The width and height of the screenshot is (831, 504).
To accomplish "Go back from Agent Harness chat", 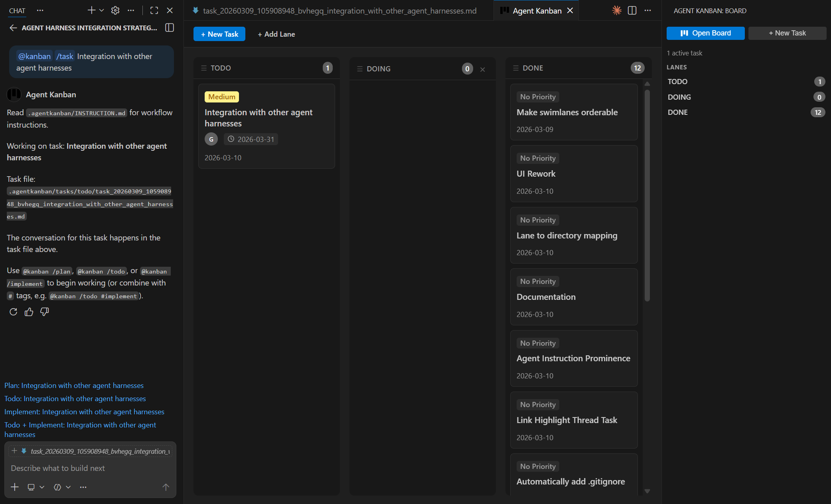I will (13, 28).
